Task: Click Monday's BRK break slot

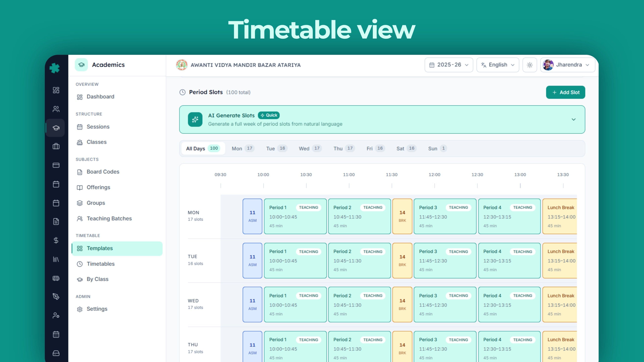Action: [x=402, y=216]
